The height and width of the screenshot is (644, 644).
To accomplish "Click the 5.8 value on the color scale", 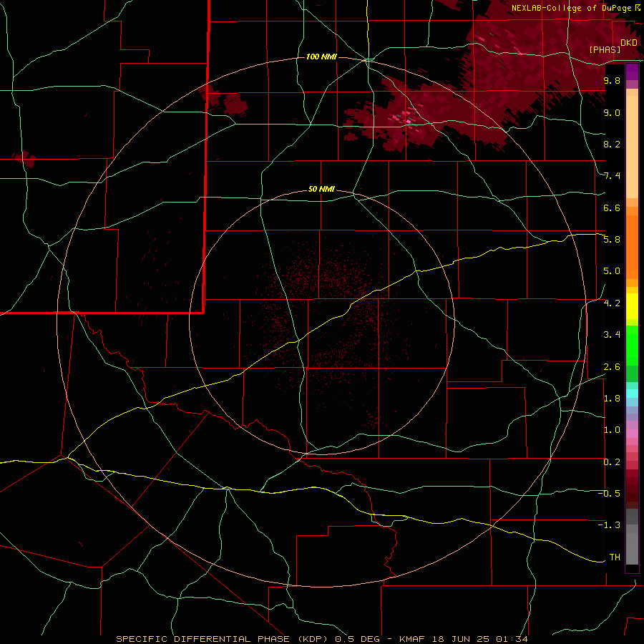I will coord(612,240).
